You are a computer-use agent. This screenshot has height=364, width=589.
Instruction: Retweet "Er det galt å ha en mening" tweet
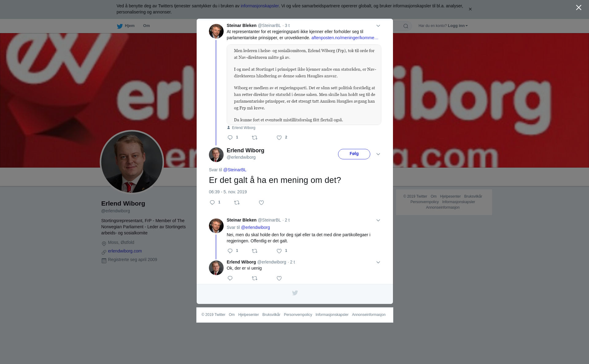click(x=237, y=203)
